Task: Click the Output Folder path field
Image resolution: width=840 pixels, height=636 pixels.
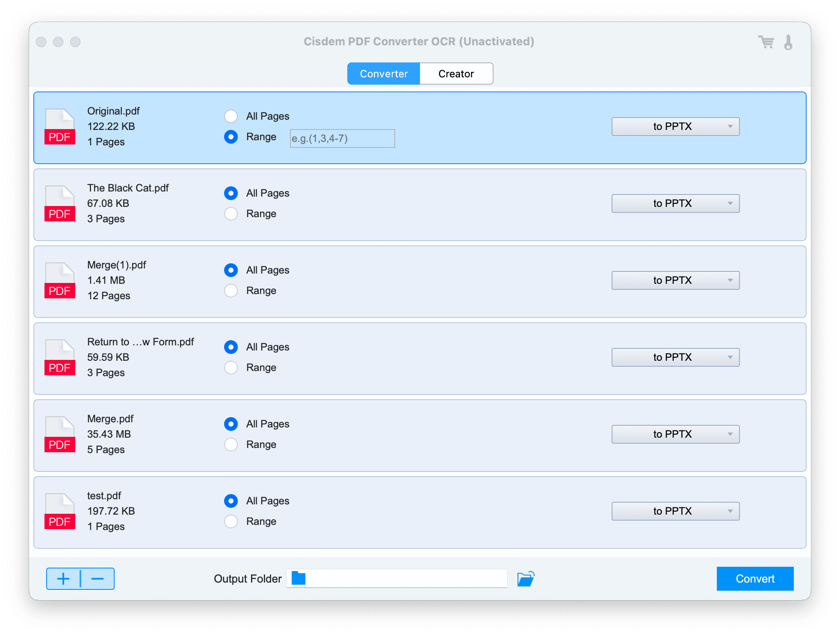Action: coord(396,578)
